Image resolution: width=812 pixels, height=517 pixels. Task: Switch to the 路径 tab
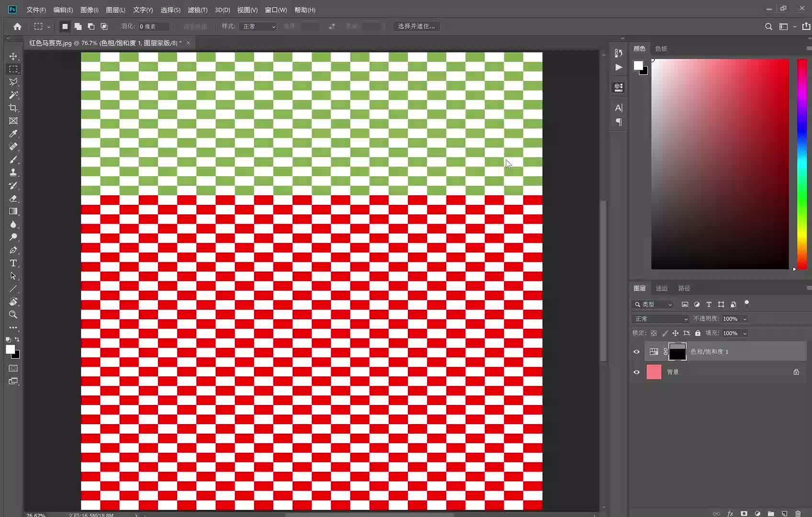[x=684, y=288]
